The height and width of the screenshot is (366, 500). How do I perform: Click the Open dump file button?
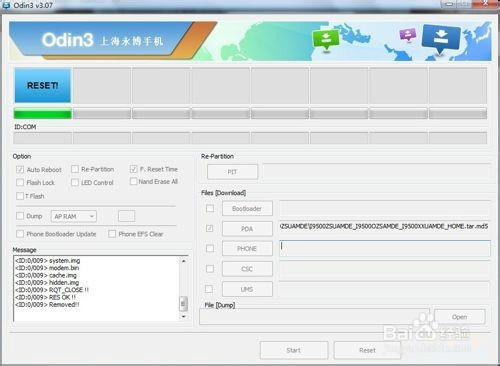[460, 317]
